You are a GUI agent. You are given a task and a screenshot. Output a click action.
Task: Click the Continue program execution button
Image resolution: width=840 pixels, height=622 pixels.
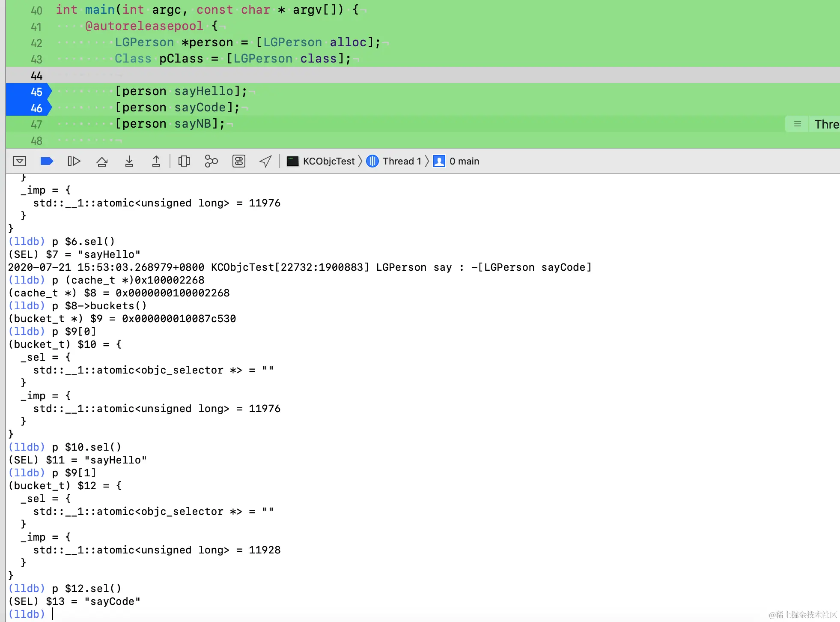(x=74, y=161)
